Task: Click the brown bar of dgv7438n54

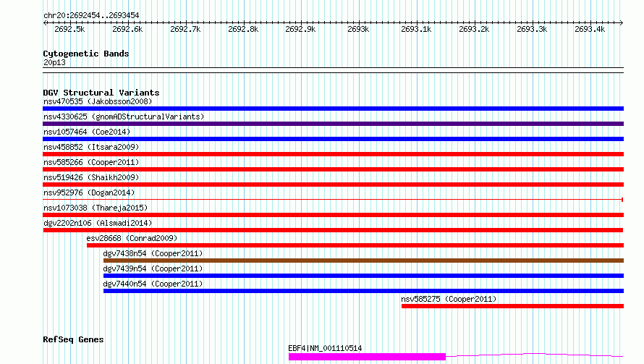Action: click(x=363, y=261)
